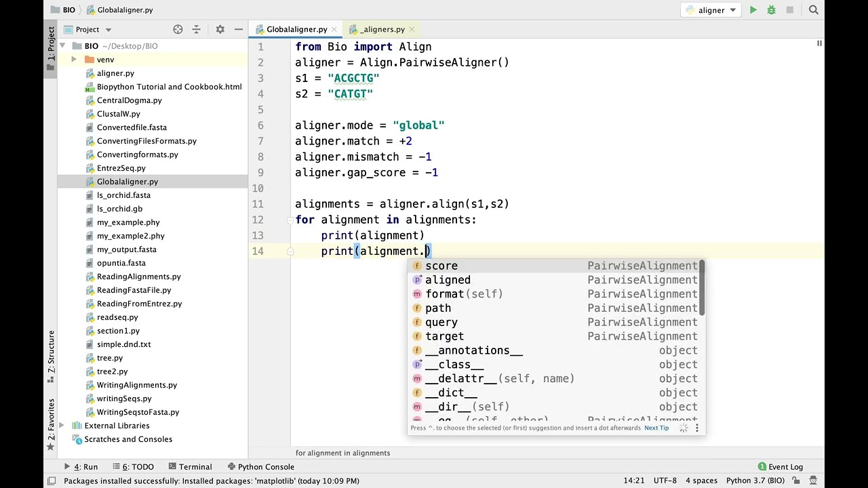Open the Python Console
The height and width of the screenshot is (488, 868).
pos(260,467)
